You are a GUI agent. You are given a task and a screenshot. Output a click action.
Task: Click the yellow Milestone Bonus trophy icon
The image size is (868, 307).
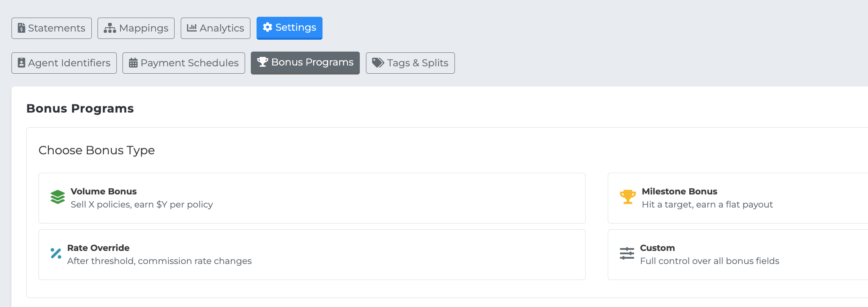coord(628,197)
